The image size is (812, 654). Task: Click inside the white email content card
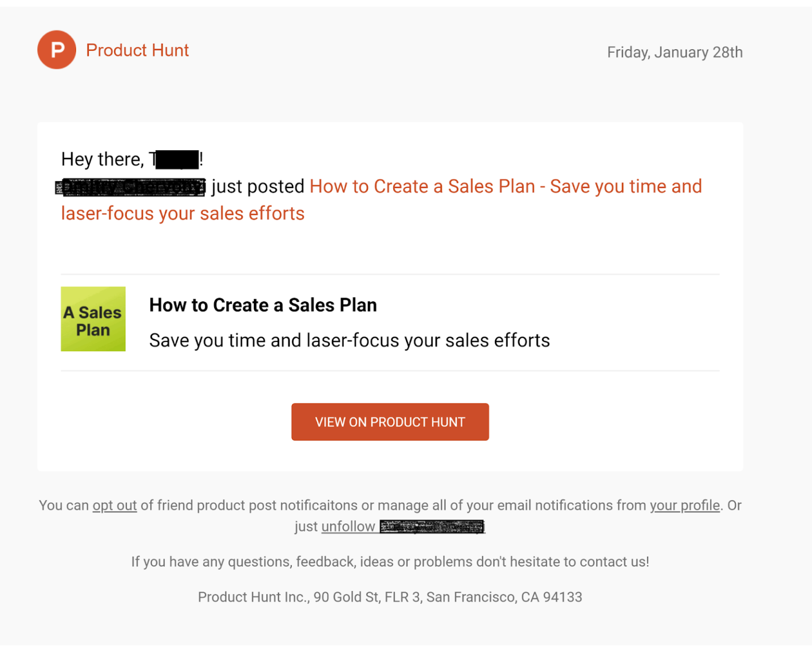390,248
